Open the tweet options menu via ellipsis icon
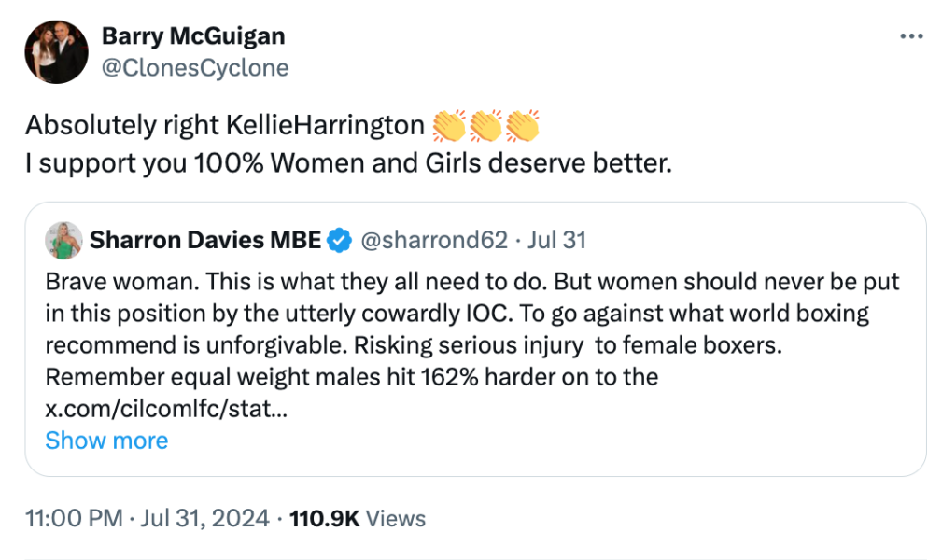 pyautogui.click(x=912, y=35)
